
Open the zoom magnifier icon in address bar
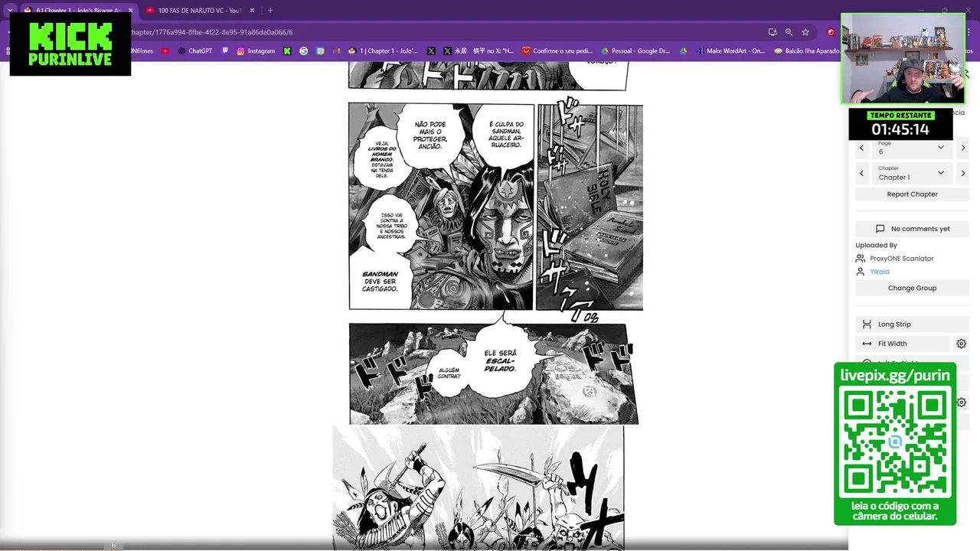tap(789, 32)
